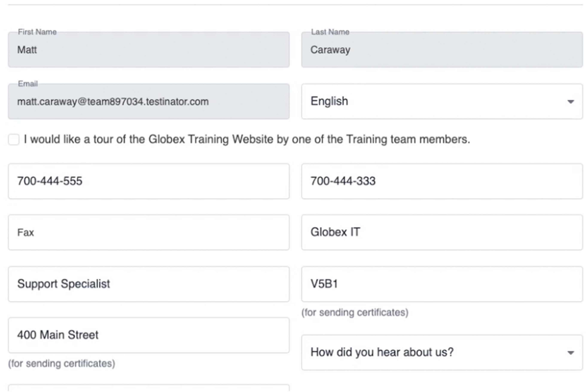Select the First Name field containing Matt
The width and height of the screenshot is (588, 392).
149,49
